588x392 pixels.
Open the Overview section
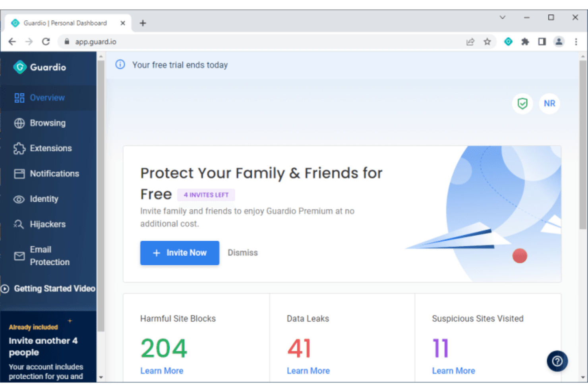click(x=48, y=98)
